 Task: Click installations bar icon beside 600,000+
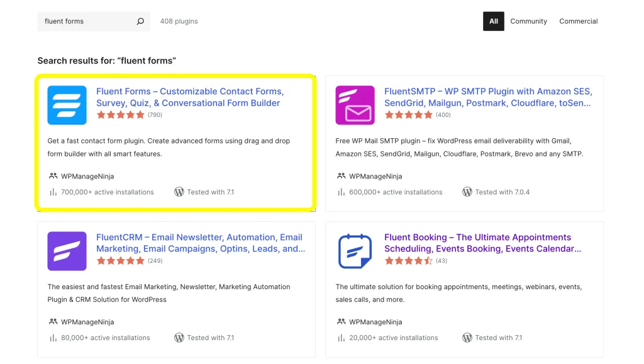pos(341,192)
